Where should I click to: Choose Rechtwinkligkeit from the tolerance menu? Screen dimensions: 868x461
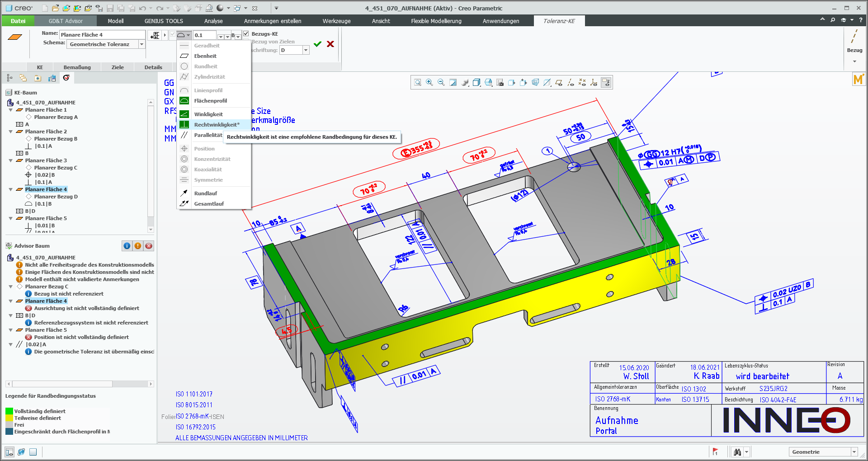click(215, 124)
